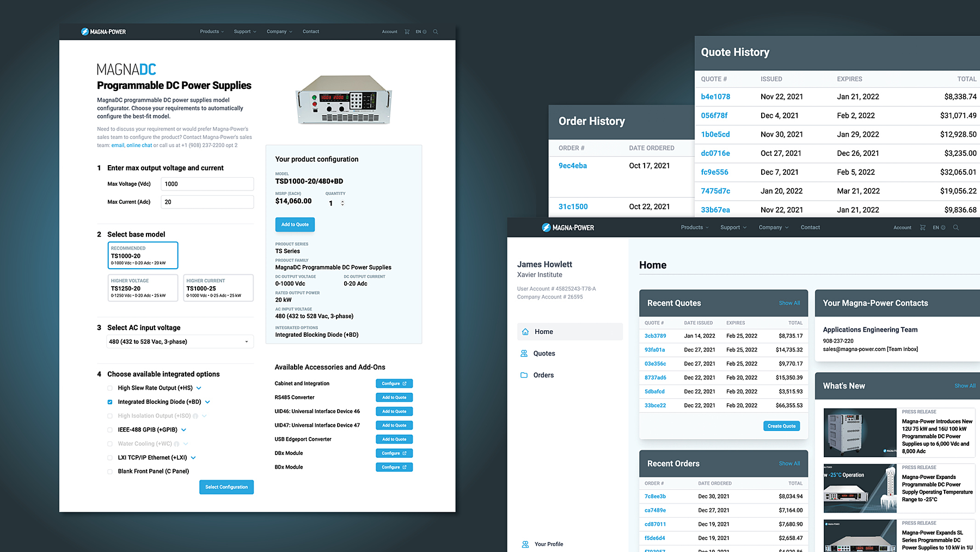This screenshot has height=552, width=980.
Task: Click info icon beside Water Cooling option
Action: pos(176,444)
